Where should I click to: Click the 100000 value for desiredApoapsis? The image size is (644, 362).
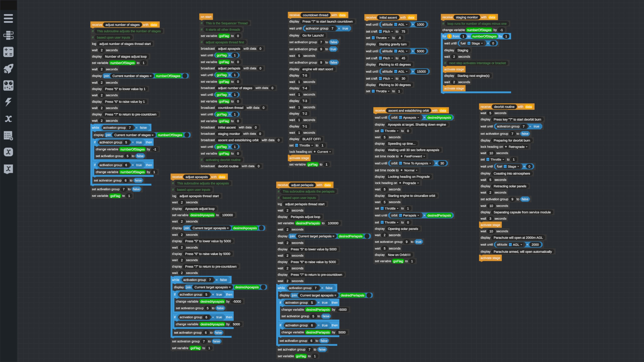227,215
